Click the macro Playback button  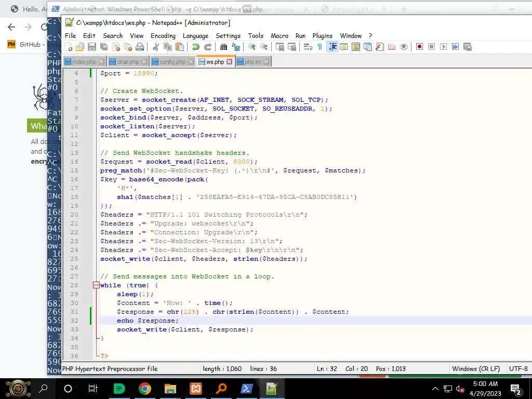[x=444, y=47]
